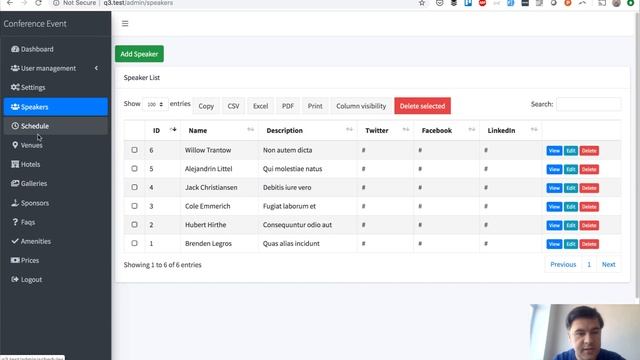This screenshot has height=360, width=640.
Task: Sort the table by Facebook column
Action: coord(447,131)
